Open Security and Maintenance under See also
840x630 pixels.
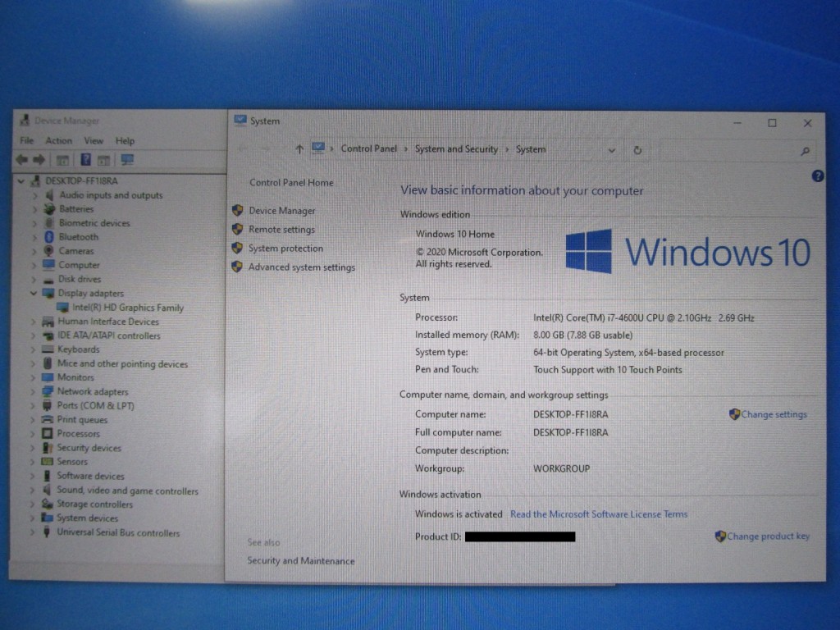(300, 561)
